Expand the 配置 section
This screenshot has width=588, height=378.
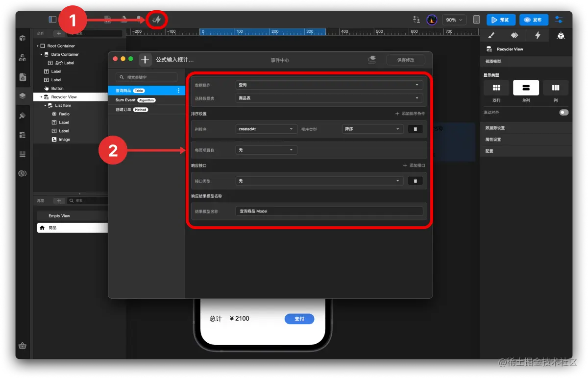[x=526, y=151]
